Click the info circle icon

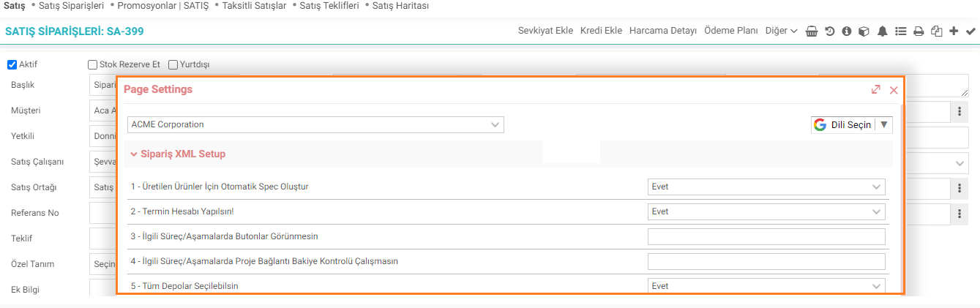click(847, 31)
